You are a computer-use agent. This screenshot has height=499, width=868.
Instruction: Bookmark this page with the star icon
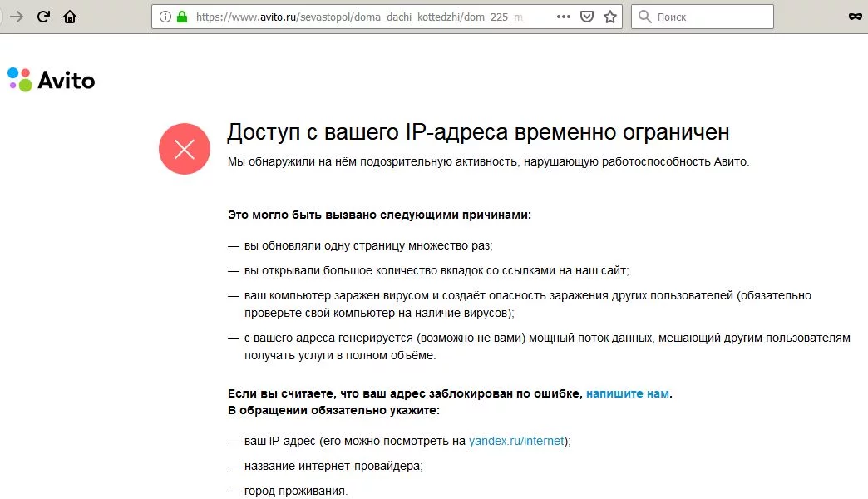point(610,17)
